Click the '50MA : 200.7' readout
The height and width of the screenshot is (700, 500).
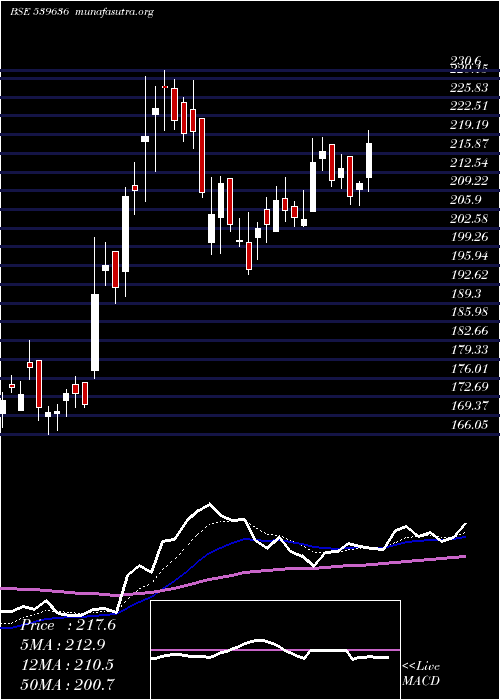pyautogui.click(x=68, y=684)
